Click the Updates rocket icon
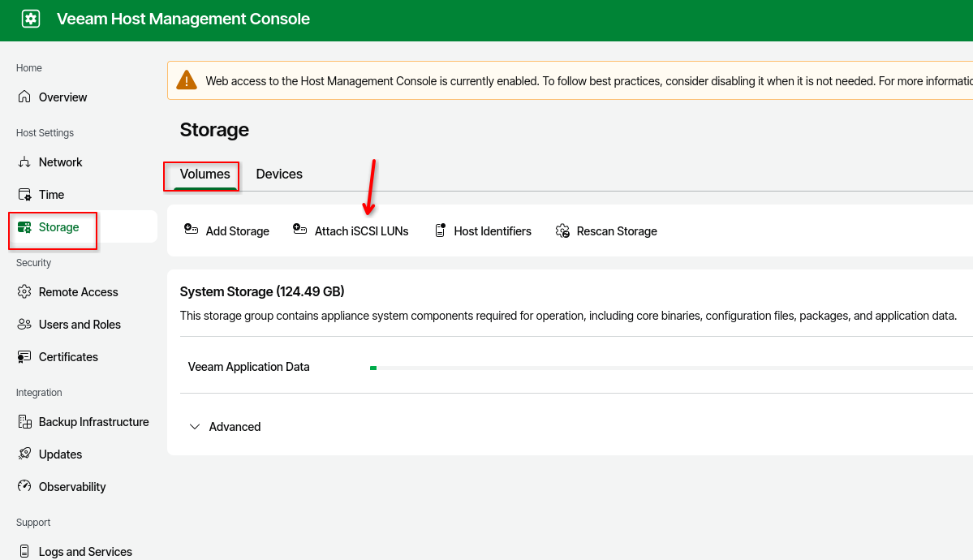973x560 pixels. click(24, 454)
